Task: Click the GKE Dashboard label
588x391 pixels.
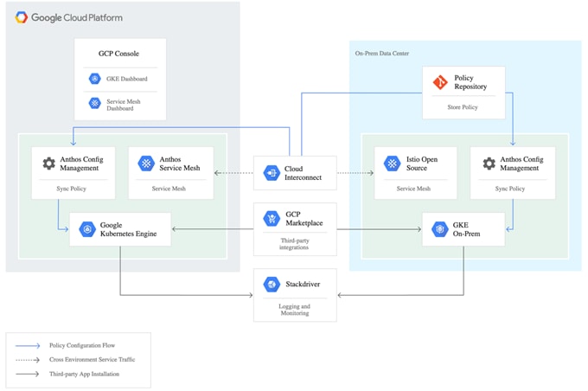Action: (x=127, y=79)
